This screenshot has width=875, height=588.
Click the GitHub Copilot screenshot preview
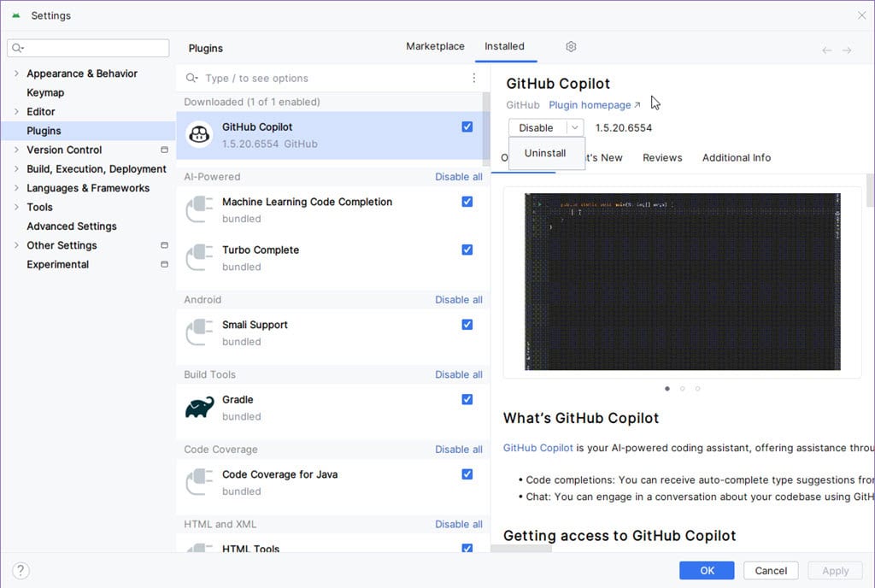point(683,282)
